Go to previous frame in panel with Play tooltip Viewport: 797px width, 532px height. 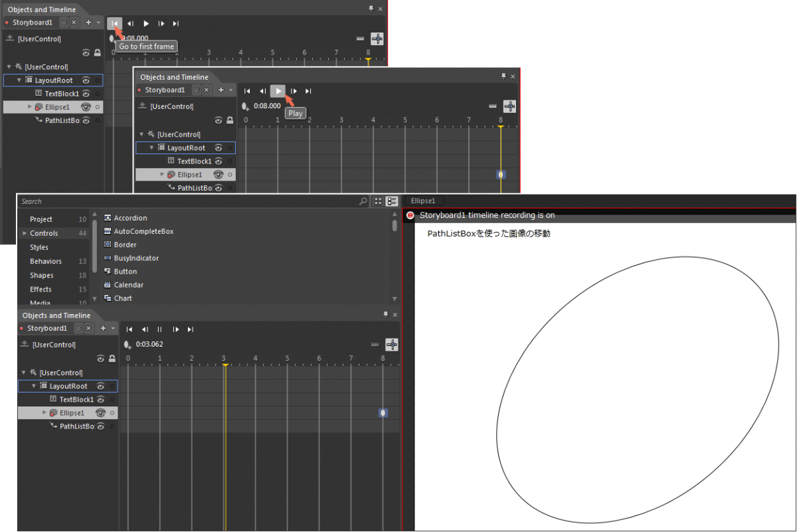(x=262, y=91)
